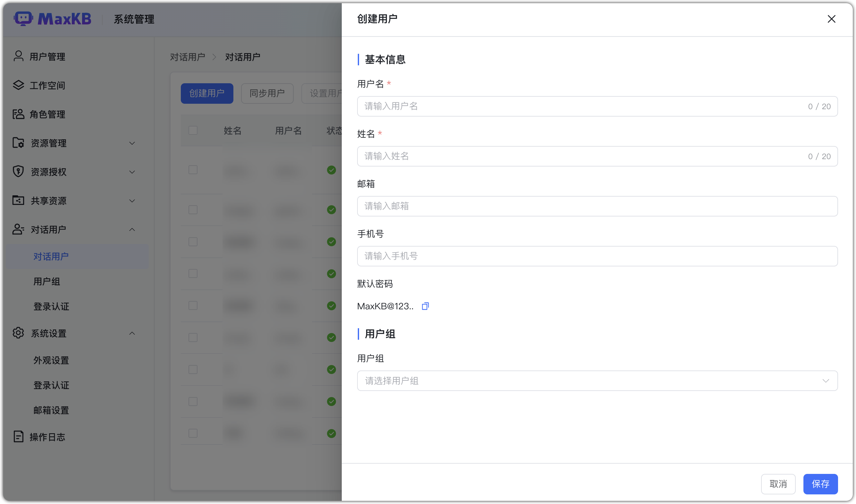
Task: Open 邮箱设置 under 系统设置
Action: (x=51, y=410)
